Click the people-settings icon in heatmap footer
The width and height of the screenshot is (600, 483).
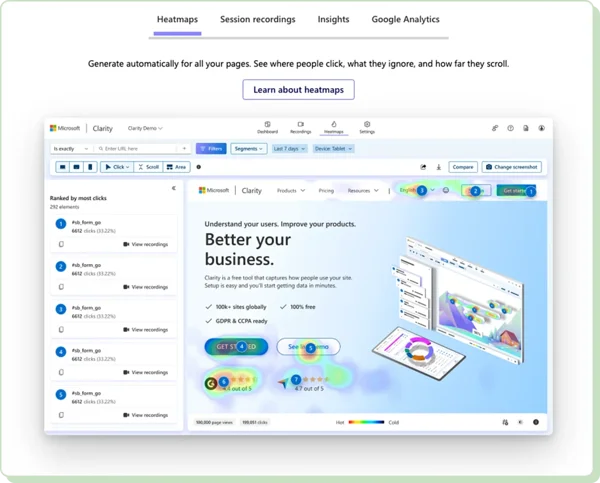505,422
